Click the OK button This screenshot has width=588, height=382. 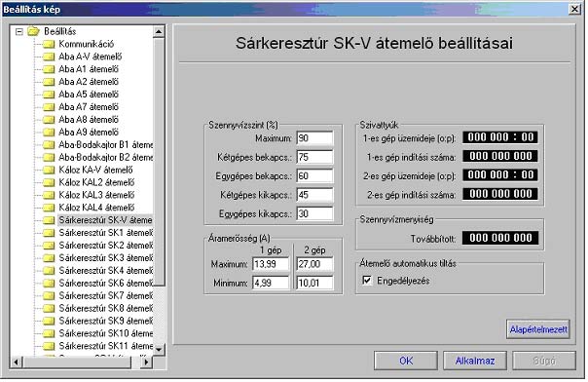(x=406, y=361)
